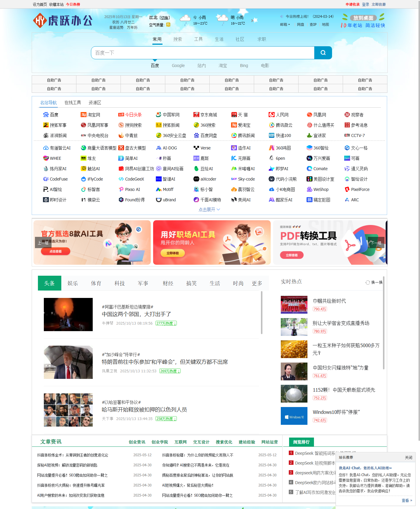Switch to the 在线工具 navigation tab
The image size is (420, 509).
pos(73,103)
